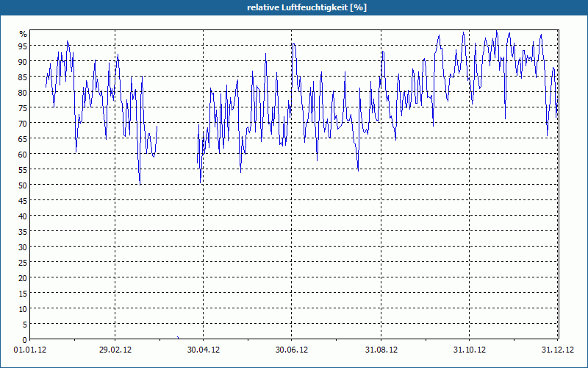Screen dimensions: 588x368
Task: Click the y-axis value '65'
Action: pos(24,138)
